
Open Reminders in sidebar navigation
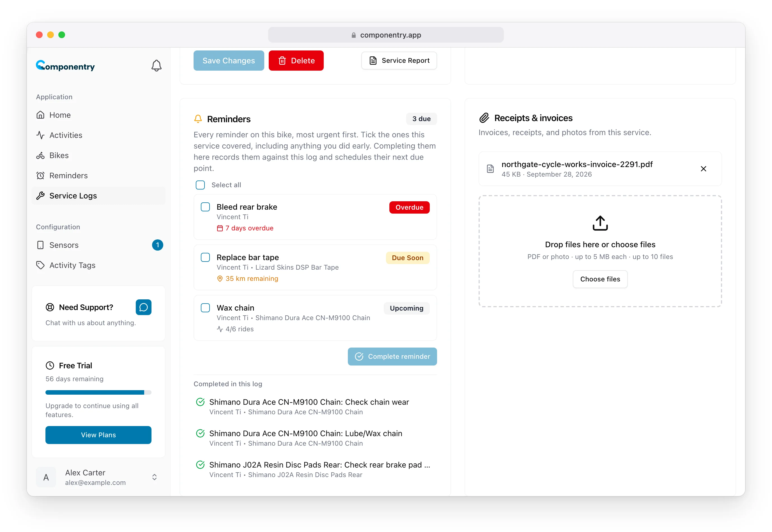click(x=99, y=175)
